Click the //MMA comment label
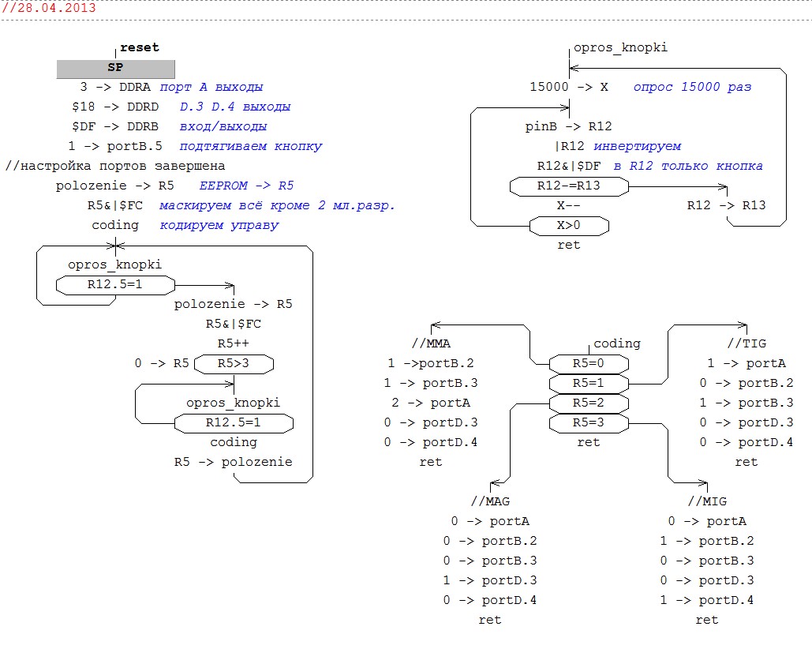Viewport: 812px width, 649px height. click(431, 343)
